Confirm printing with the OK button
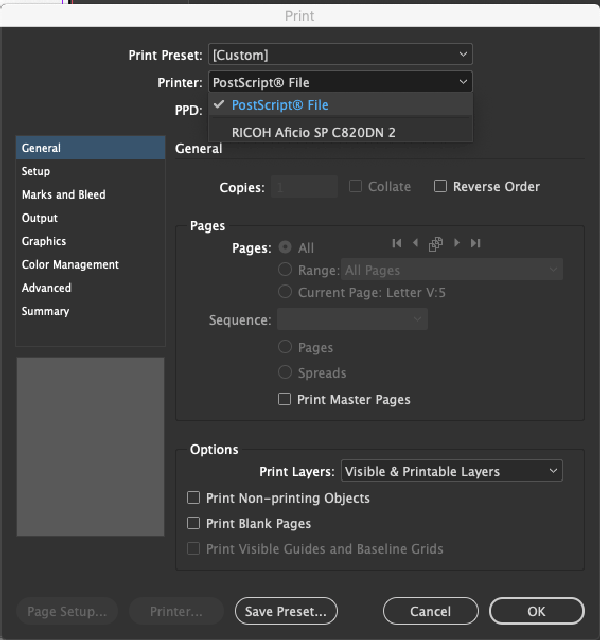This screenshot has height=640, width=600. pos(536,611)
